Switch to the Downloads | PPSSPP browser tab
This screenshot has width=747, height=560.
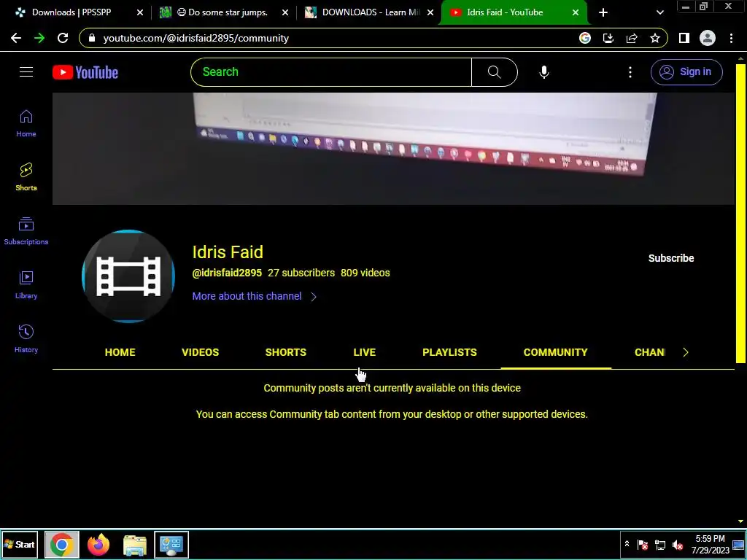click(x=71, y=12)
